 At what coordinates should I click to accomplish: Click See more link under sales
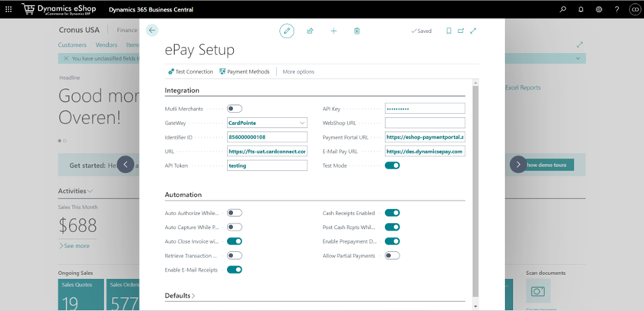[x=74, y=246]
